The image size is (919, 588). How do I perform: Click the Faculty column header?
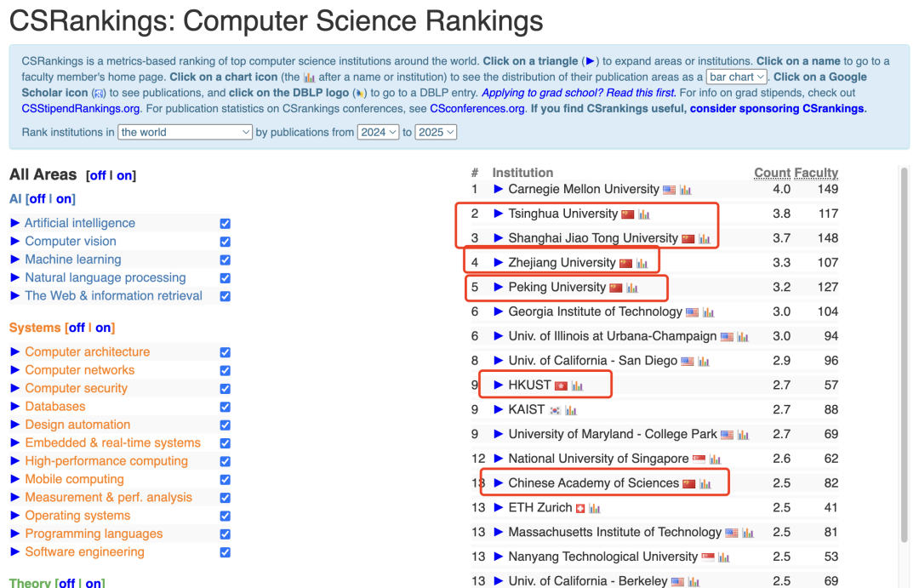[816, 173]
